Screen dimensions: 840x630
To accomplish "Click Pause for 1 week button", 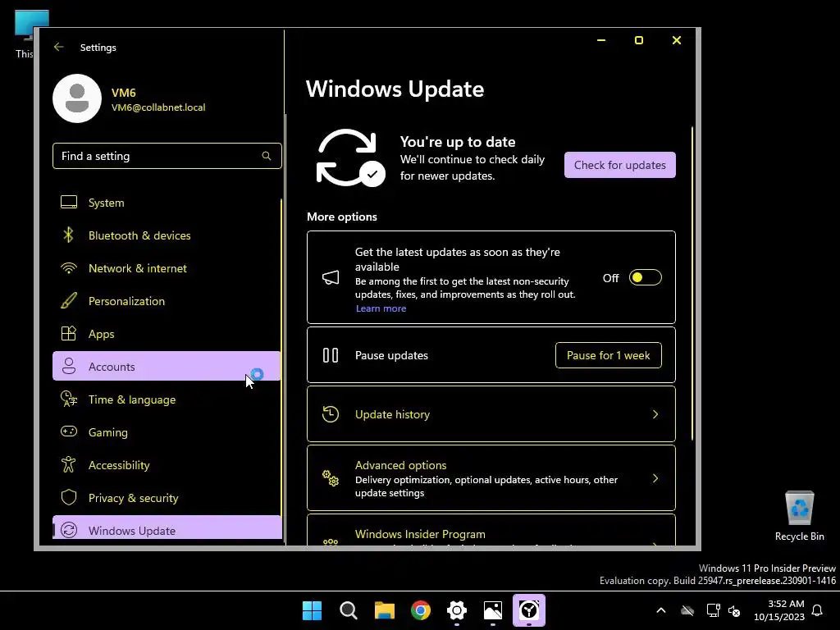I will pyautogui.click(x=608, y=355).
